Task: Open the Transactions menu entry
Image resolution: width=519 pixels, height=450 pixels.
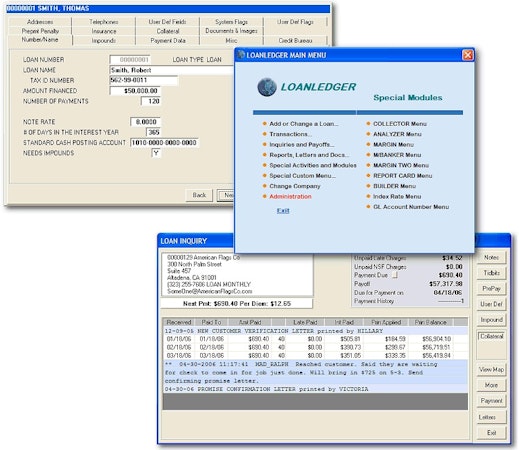Action: click(x=290, y=134)
